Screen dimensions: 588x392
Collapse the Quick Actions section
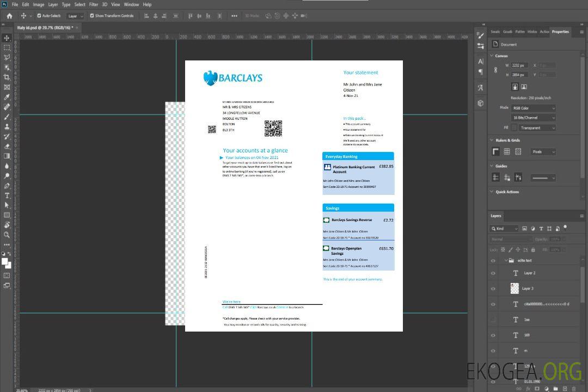[x=492, y=192]
